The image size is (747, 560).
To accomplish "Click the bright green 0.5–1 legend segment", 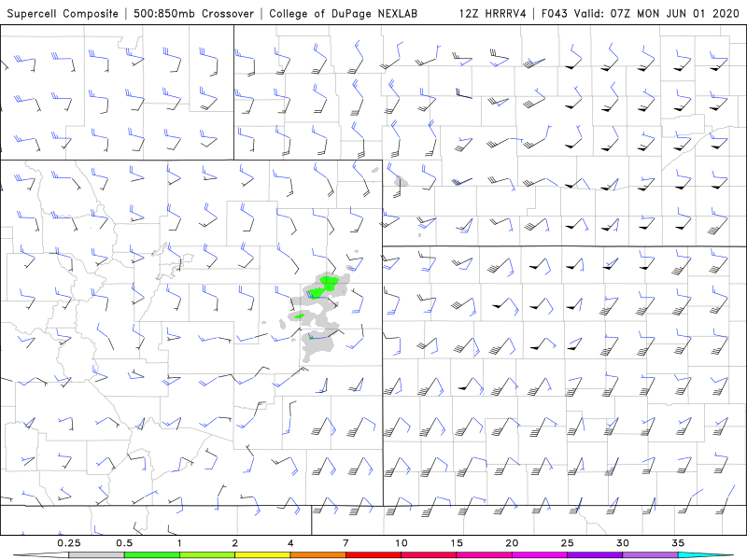I will click(x=152, y=555).
